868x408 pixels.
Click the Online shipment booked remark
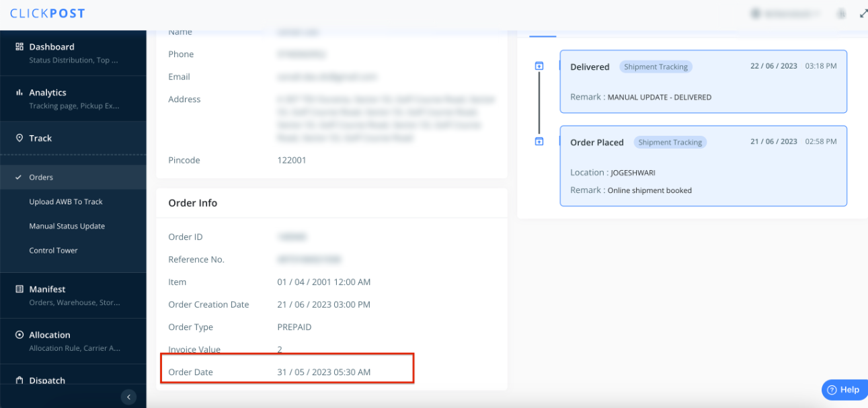[x=649, y=190]
